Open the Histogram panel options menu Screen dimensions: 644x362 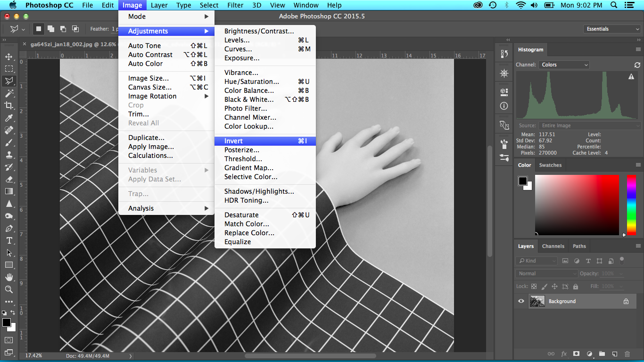click(638, 49)
